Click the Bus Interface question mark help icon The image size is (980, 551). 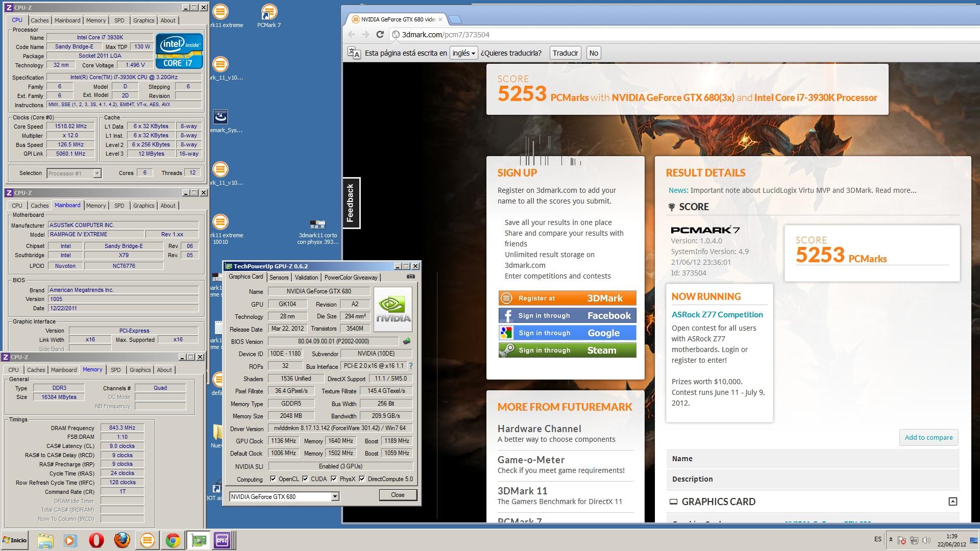(410, 366)
